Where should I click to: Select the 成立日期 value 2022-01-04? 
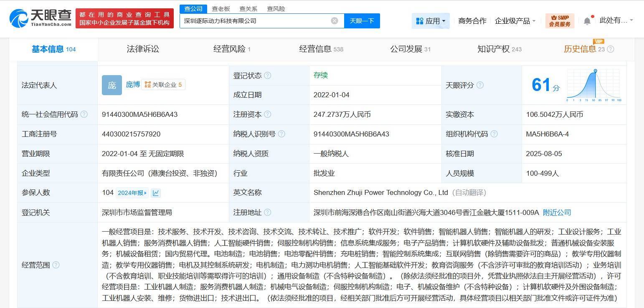[x=332, y=95]
